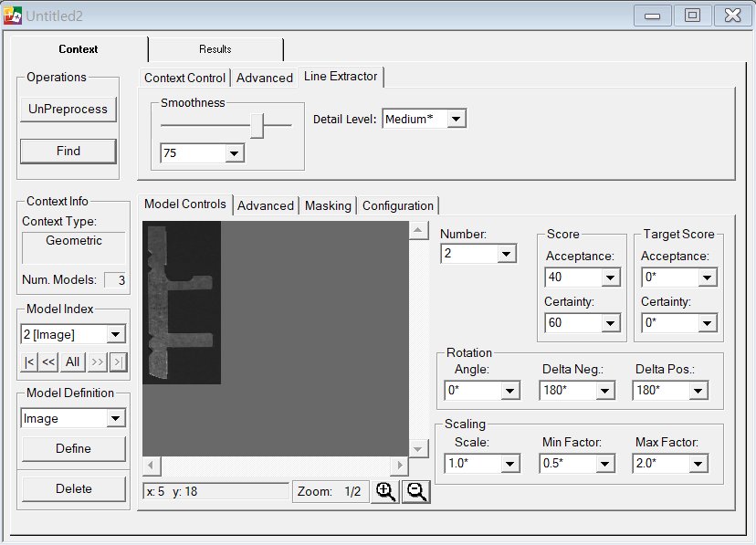
Task: Click the zoom in magnifier icon
Action: tap(385, 492)
